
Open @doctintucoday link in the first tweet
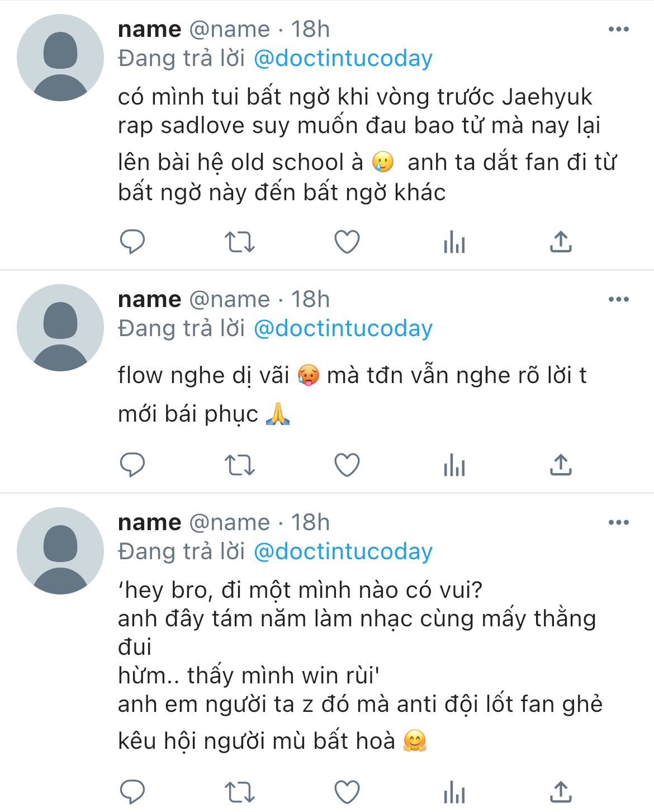pyautogui.click(x=343, y=59)
